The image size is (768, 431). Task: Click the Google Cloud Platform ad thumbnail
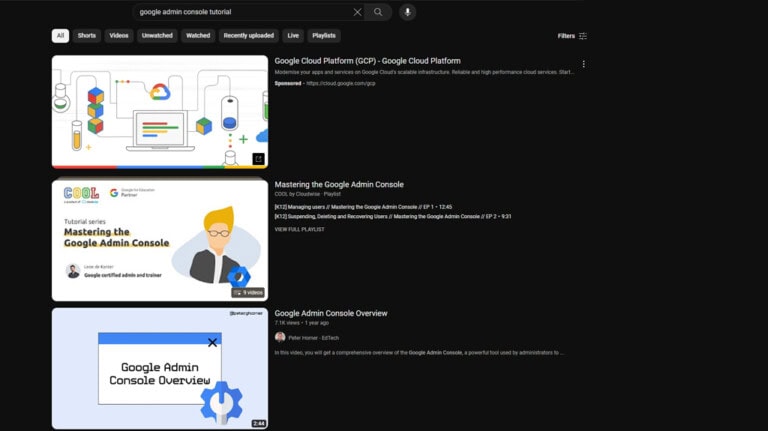pos(160,112)
